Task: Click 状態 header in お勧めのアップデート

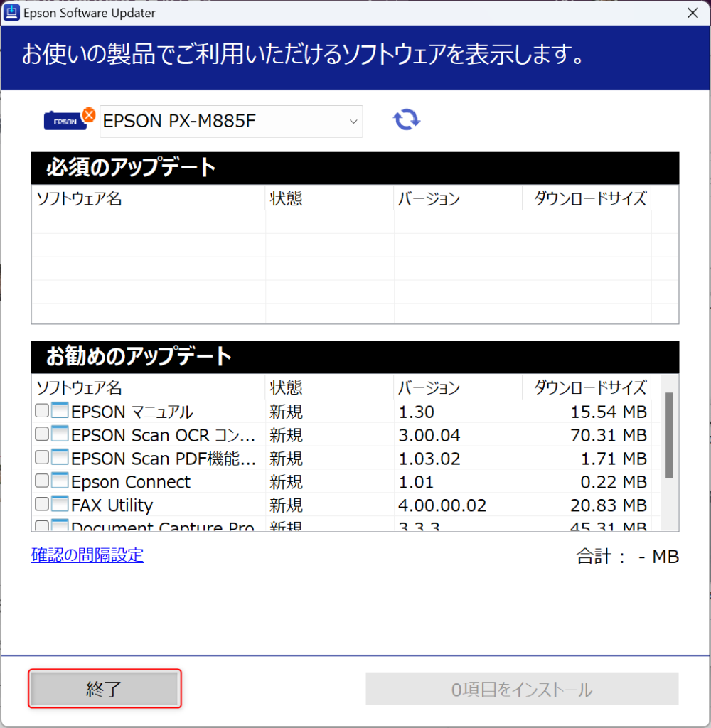Action: pyautogui.click(x=286, y=387)
